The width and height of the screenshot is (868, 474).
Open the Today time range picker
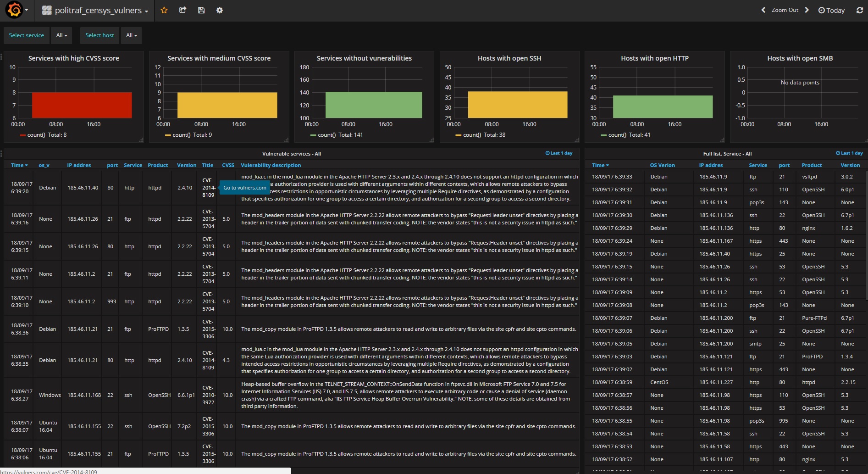click(831, 10)
